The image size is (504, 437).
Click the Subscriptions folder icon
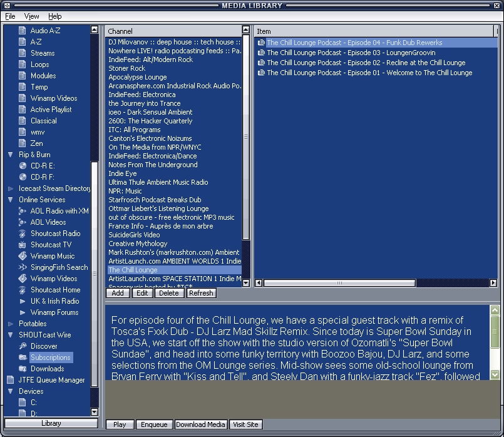(23, 357)
